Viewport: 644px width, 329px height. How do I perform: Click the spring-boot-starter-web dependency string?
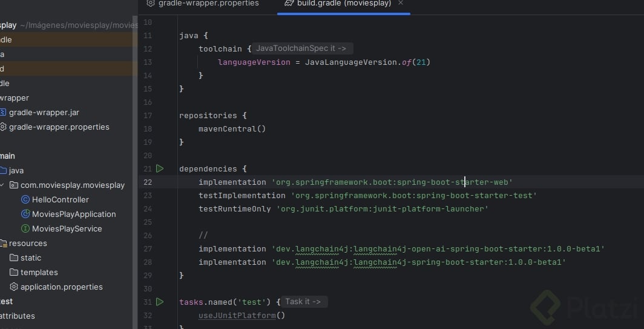[392, 182]
